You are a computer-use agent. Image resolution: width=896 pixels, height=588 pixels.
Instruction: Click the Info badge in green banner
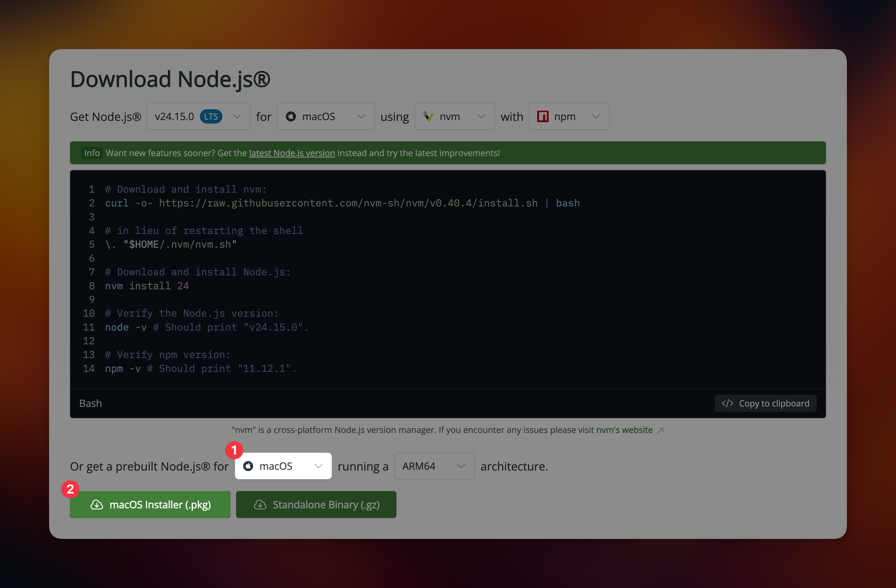(x=92, y=153)
